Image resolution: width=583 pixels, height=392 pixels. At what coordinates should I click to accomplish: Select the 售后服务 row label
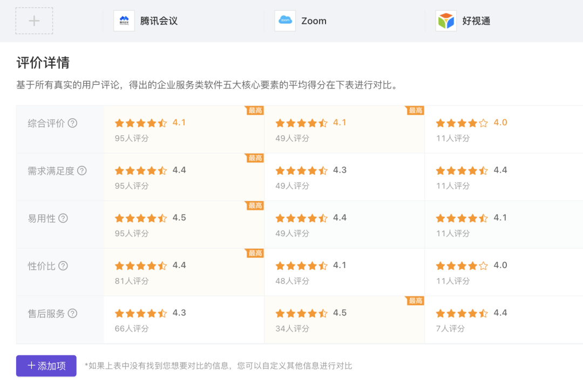pyautogui.click(x=46, y=314)
